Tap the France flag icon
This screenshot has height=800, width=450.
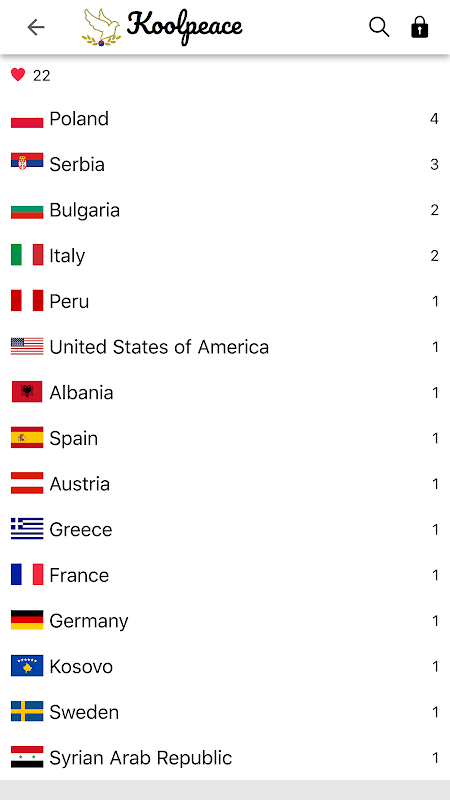coord(27,575)
